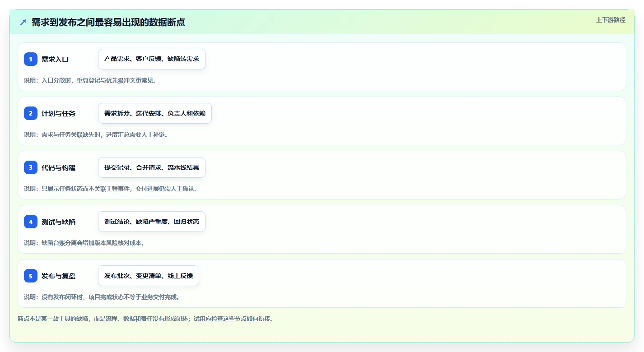The height and width of the screenshot is (352, 644).
Task: Click the step 1 number badge
Action: coord(31,59)
